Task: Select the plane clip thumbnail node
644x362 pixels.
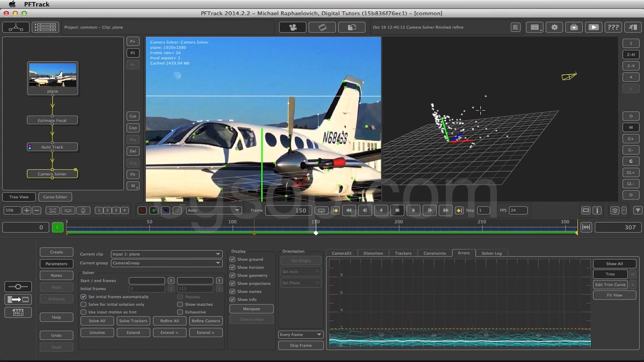Action: coord(52,78)
